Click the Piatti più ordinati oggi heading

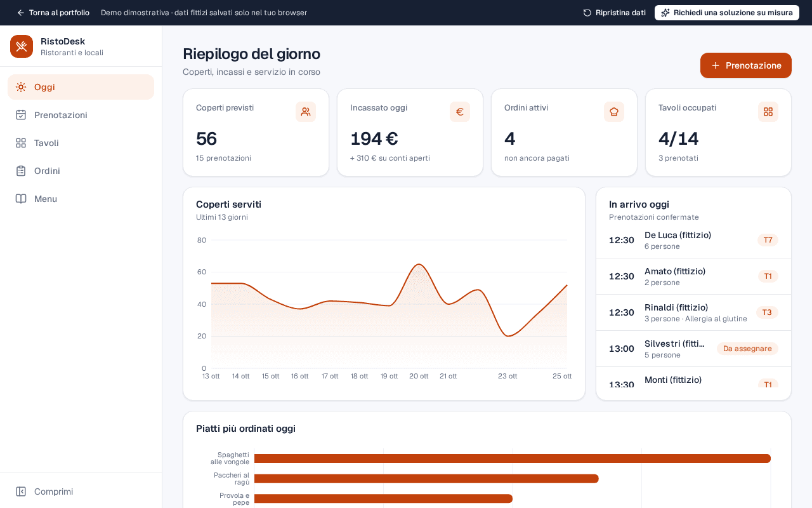point(246,429)
